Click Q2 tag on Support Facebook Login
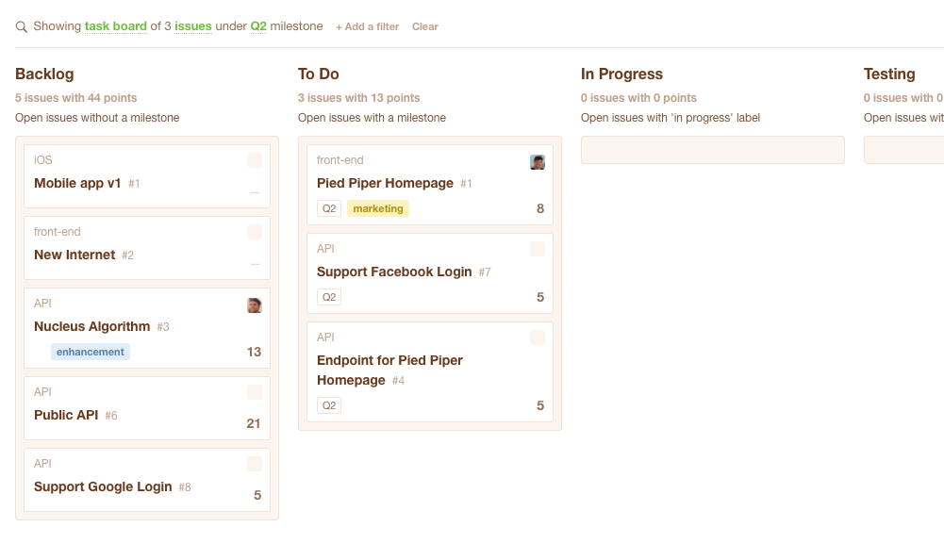This screenshot has width=944, height=560. tap(329, 297)
